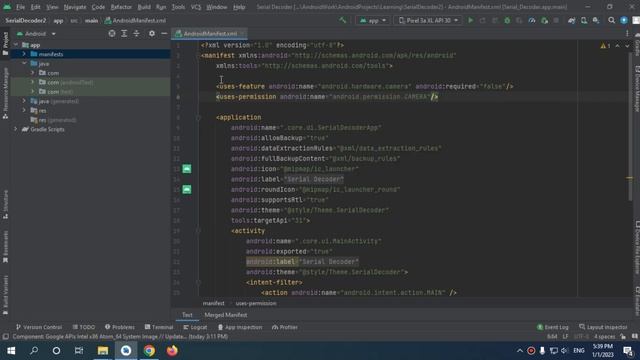640x360 pixels.
Task: Open the Device Manager toolbar icon
Action: pos(584,20)
